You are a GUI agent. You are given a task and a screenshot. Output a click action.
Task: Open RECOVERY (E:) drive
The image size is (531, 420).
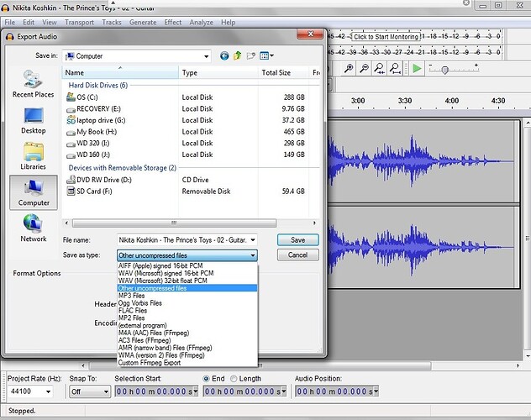pos(93,109)
